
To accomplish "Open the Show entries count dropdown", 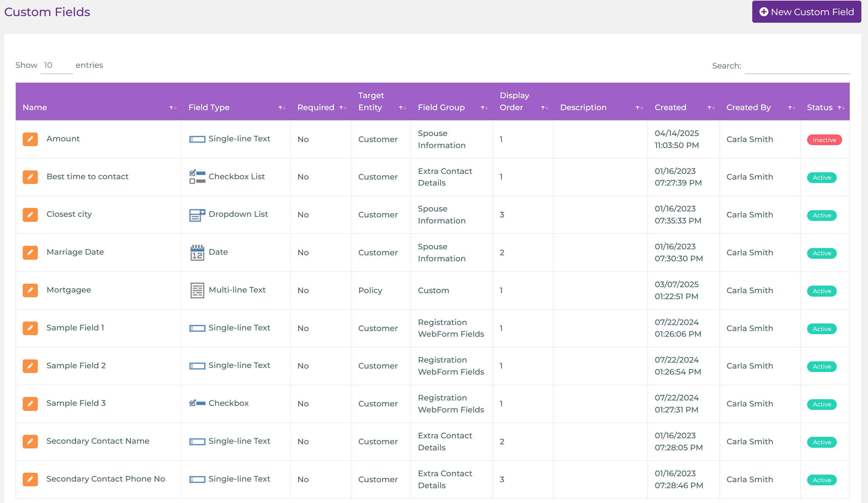I will tap(56, 65).
